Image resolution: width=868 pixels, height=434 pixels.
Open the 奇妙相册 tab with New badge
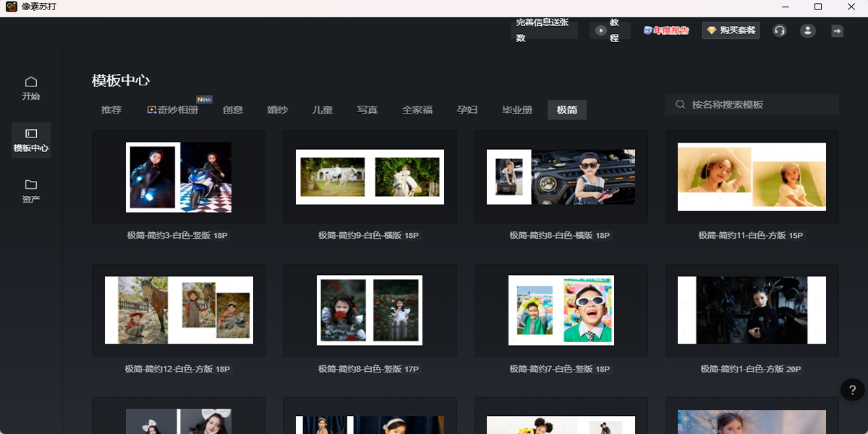coord(173,110)
